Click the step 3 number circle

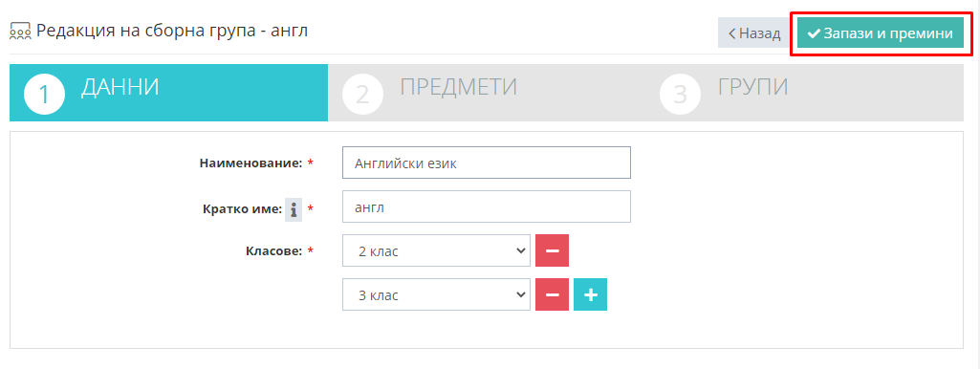pos(681,95)
